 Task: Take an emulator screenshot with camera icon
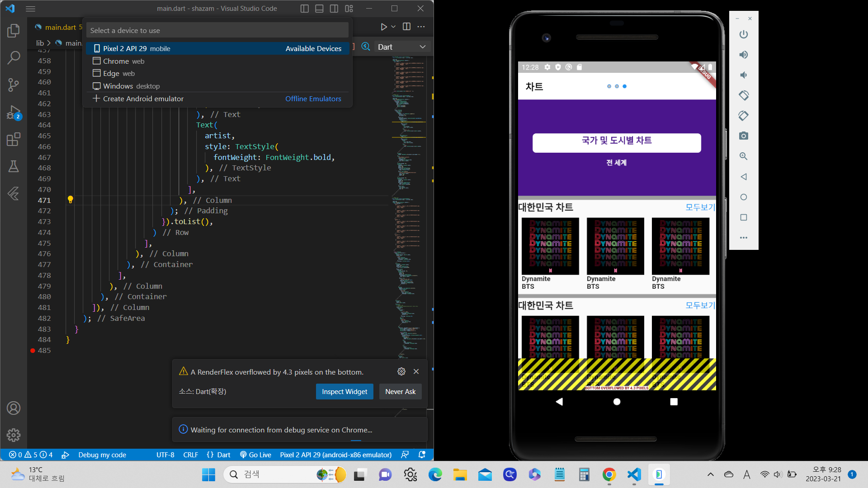coord(744,136)
